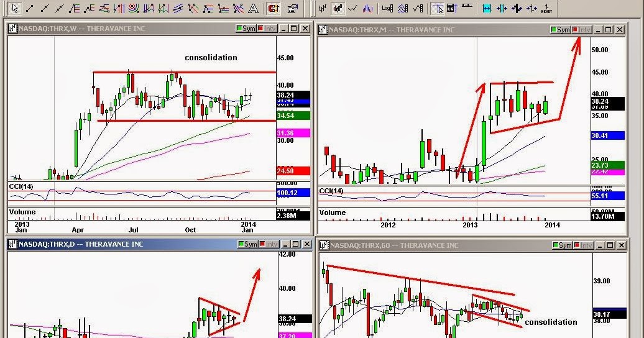Image resolution: width=644 pixels, height=338 pixels.
Task: Select the ray line drawing tool
Action: pos(45,8)
